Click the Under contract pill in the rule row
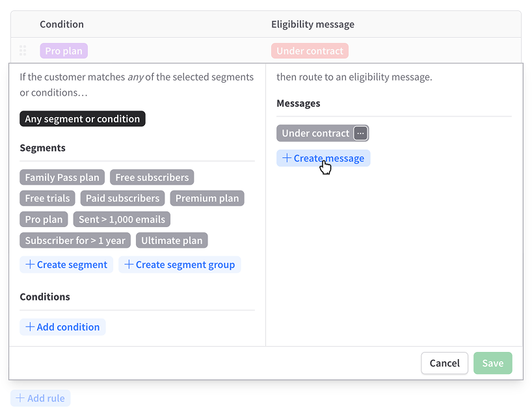 pyautogui.click(x=310, y=51)
